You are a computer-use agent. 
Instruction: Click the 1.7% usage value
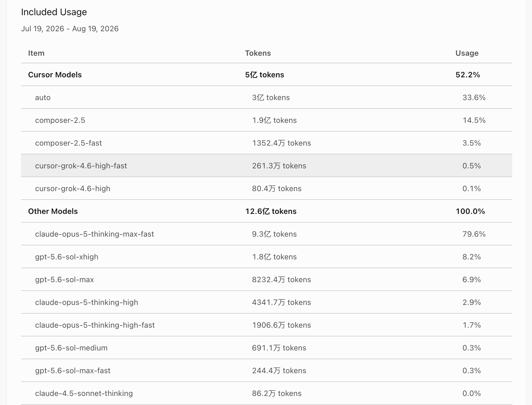[472, 325]
